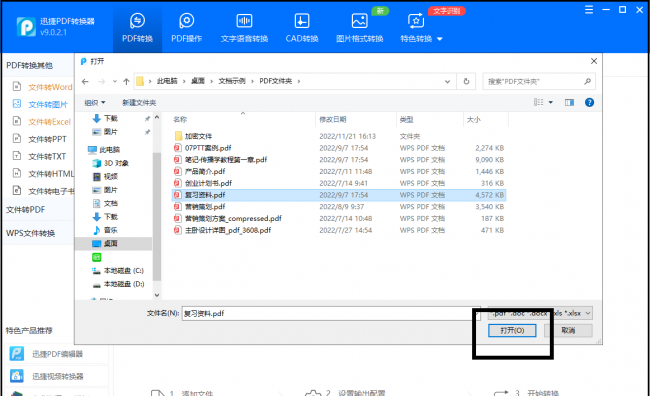Sort by 名称 column header

[x=180, y=119]
